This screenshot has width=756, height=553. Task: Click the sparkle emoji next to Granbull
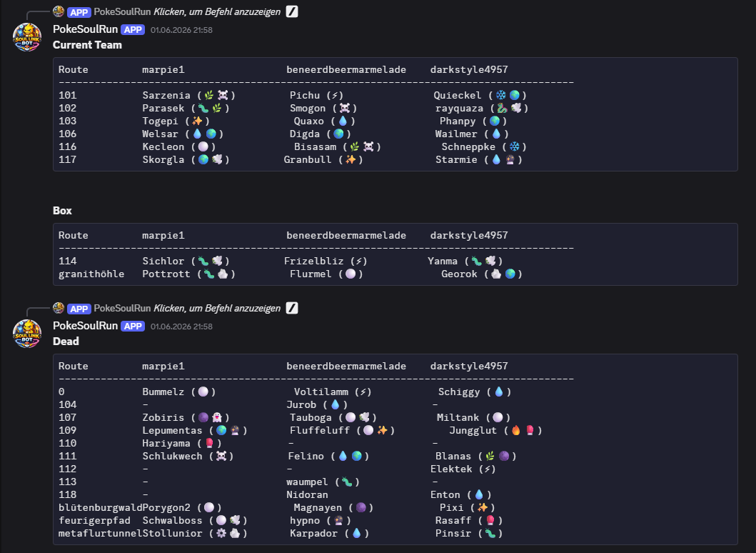[x=351, y=160]
